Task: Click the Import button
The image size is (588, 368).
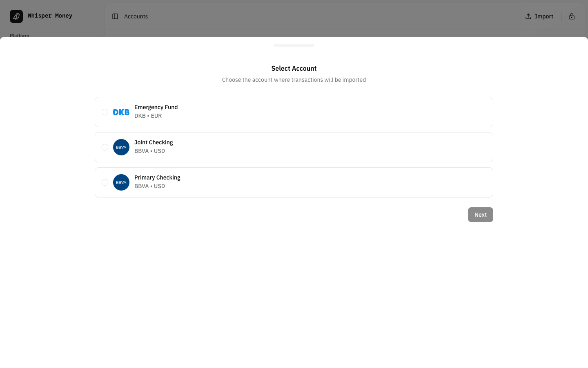Action: coord(539,16)
